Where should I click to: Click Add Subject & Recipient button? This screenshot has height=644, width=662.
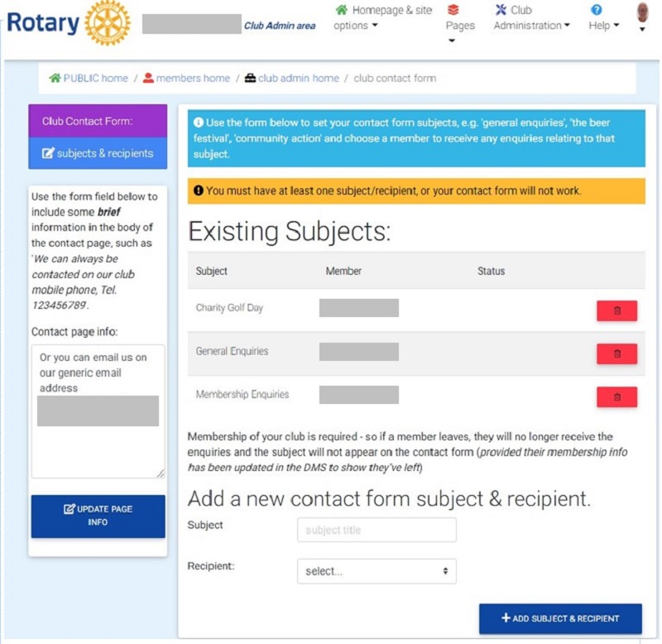[x=560, y=618]
